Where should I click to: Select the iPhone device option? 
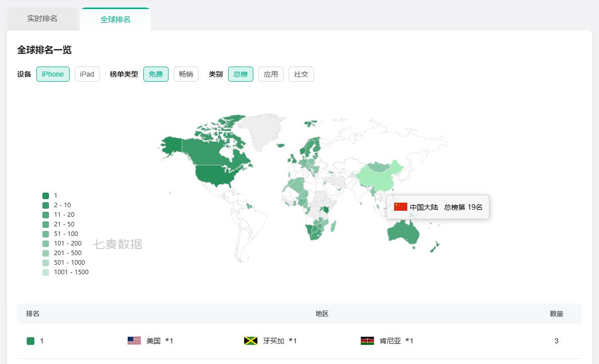(x=52, y=74)
